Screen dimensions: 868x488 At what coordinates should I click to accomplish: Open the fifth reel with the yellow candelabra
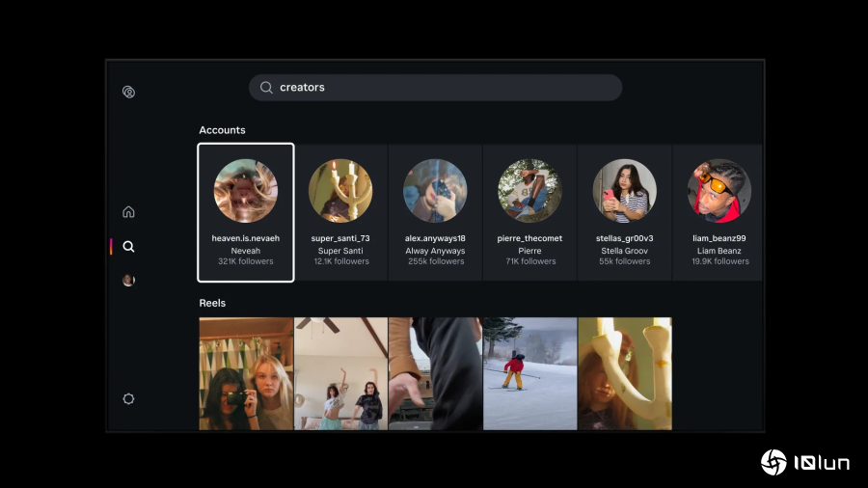(624, 373)
